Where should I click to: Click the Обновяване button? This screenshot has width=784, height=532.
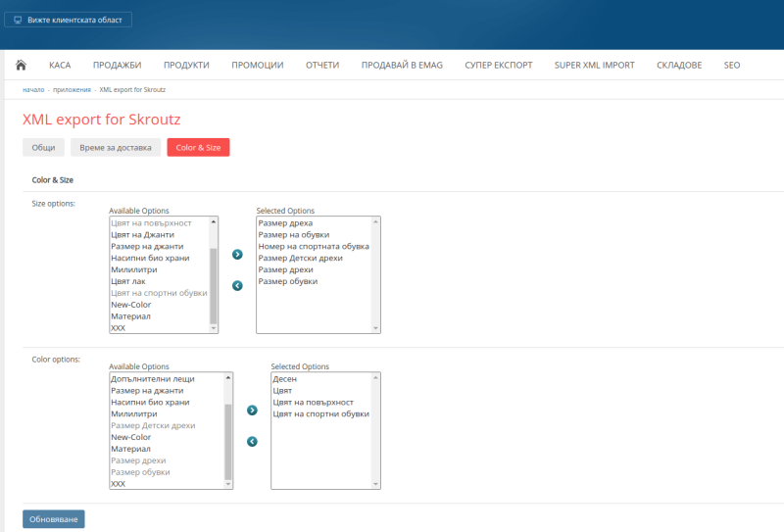[54, 519]
